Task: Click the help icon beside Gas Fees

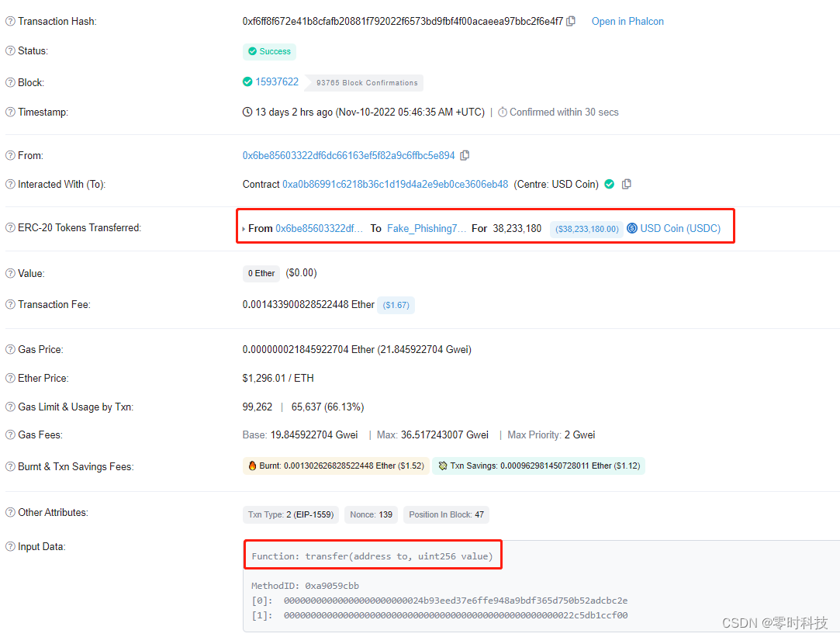Action: pyautogui.click(x=10, y=435)
